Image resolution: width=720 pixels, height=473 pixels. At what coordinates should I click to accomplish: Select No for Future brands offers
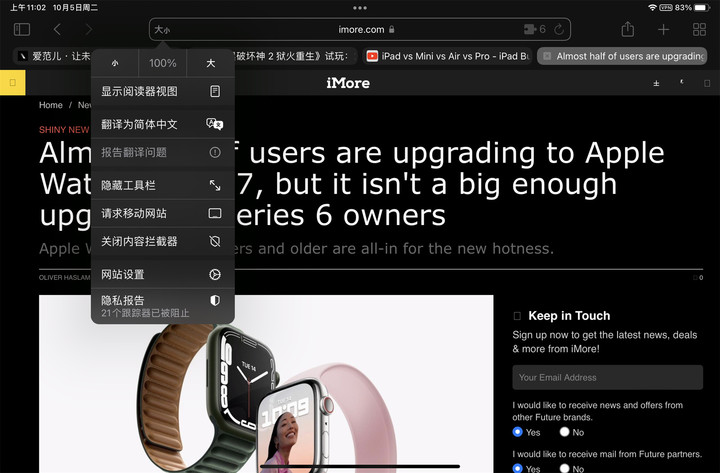pos(565,432)
